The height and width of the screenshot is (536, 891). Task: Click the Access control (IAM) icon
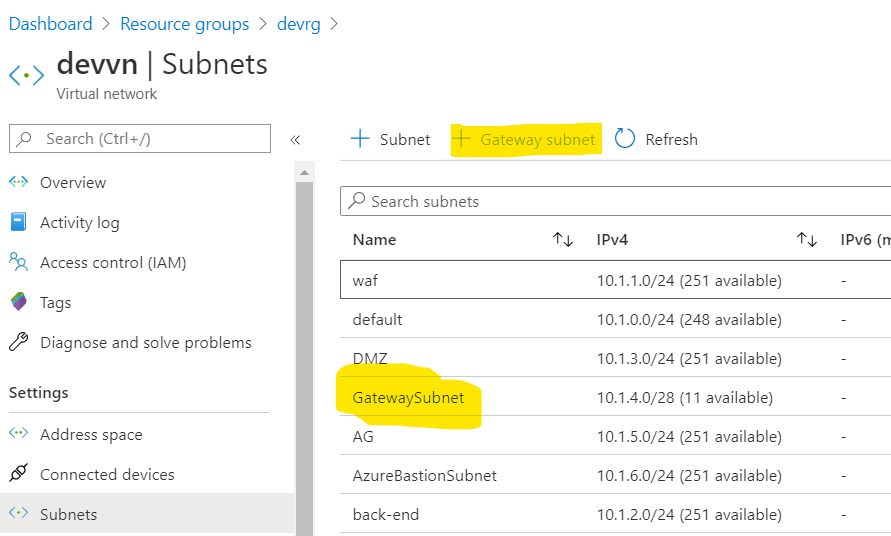(18, 262)
